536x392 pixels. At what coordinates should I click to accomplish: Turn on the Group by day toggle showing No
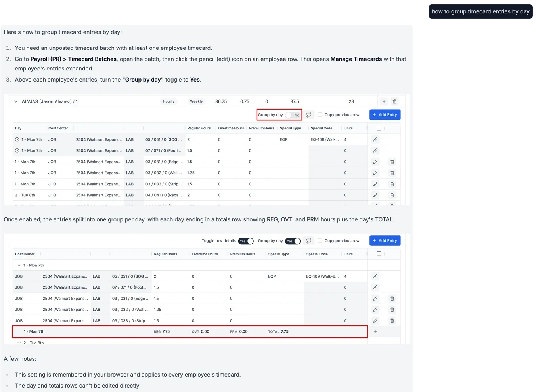(x=293, y=115)
